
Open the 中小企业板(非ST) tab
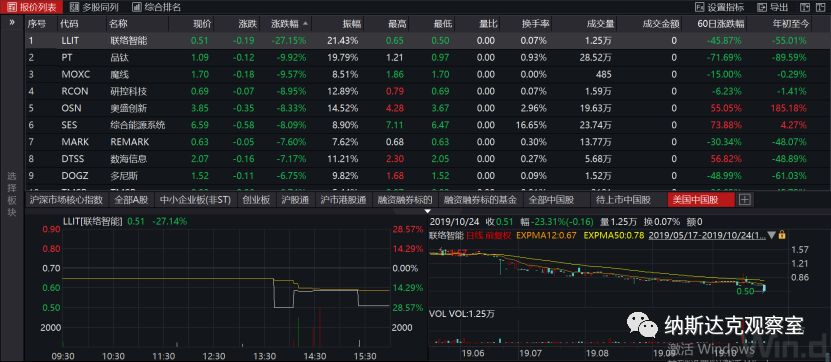[x=196, y=200]
